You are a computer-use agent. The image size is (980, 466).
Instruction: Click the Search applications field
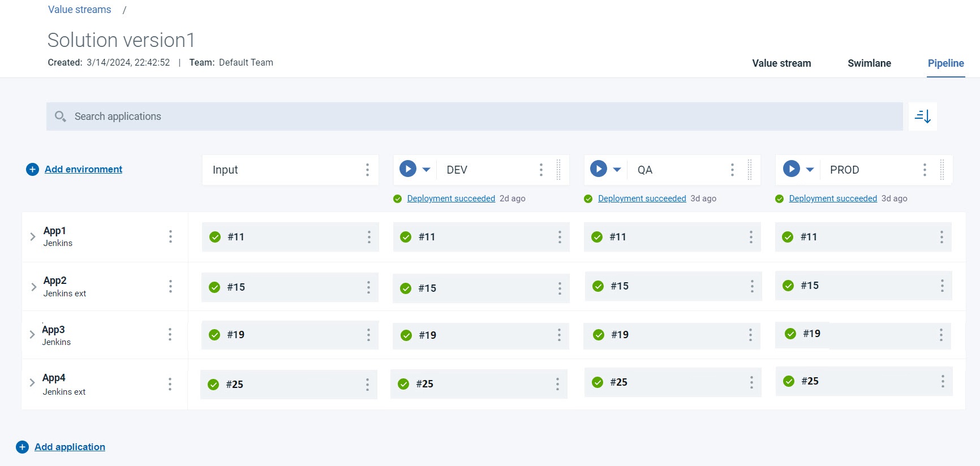point(475,116)
